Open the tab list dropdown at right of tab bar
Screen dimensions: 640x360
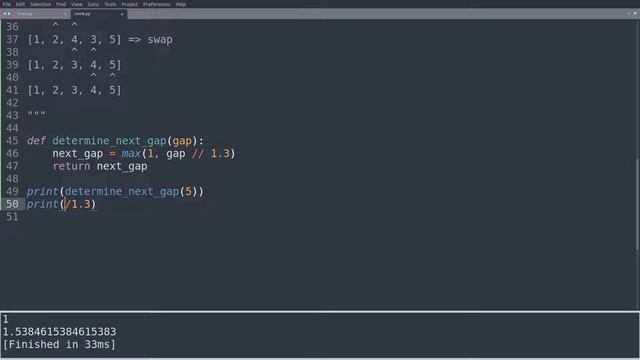pos(635,14)
